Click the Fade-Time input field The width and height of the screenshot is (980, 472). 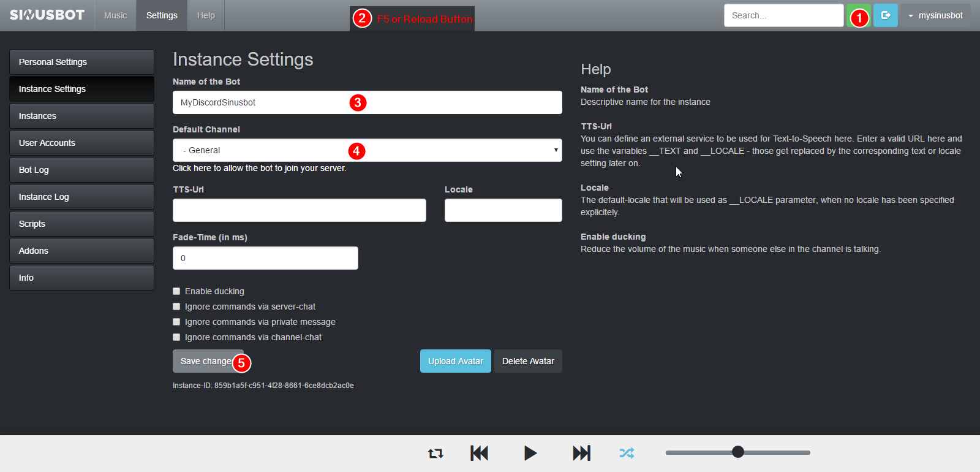click(265, 258)
